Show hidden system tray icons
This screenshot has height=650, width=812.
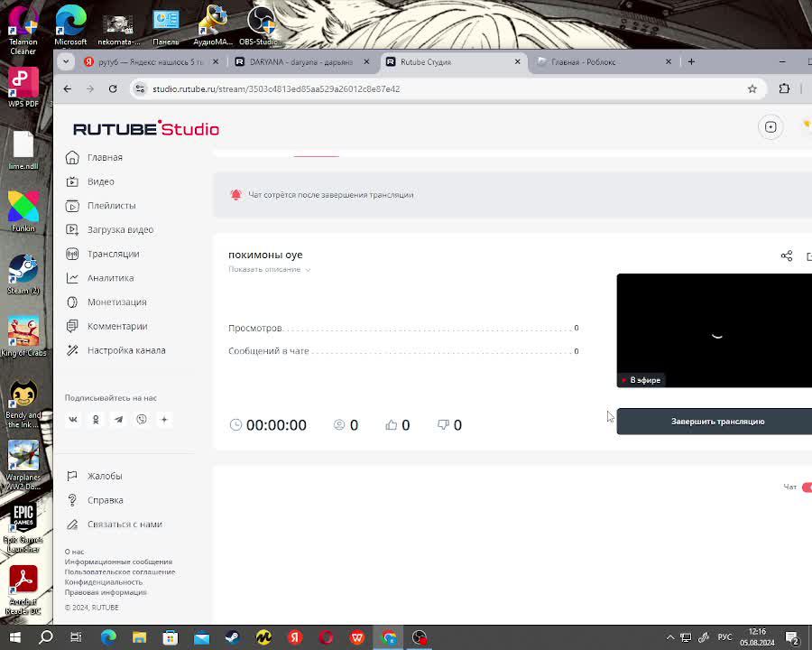coord(670,637)
